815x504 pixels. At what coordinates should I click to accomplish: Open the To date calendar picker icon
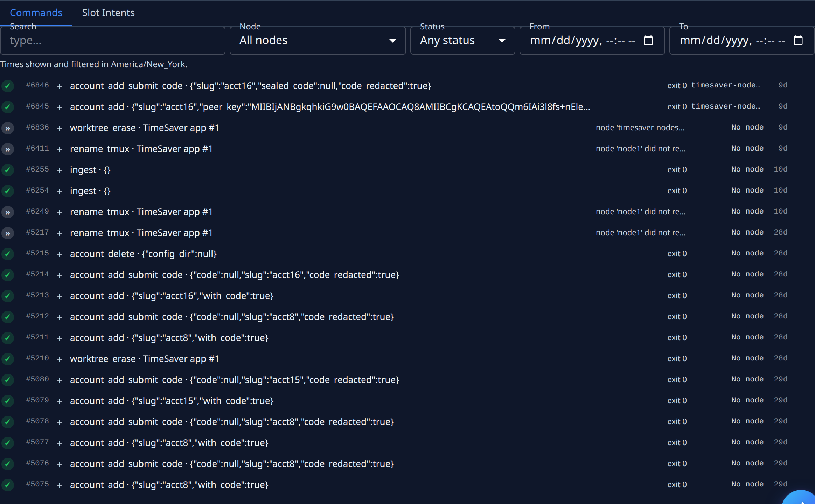pyautogui.click(x=798, y=40)
